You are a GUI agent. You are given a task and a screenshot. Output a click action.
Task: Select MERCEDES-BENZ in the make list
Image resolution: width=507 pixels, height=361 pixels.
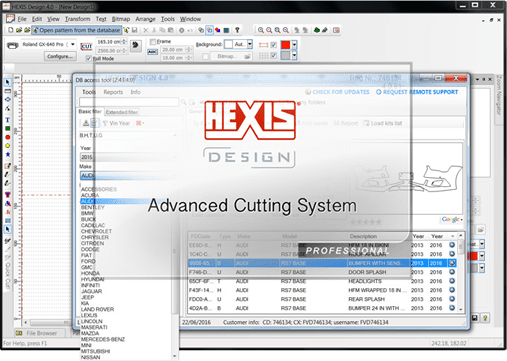pos(103,339)
